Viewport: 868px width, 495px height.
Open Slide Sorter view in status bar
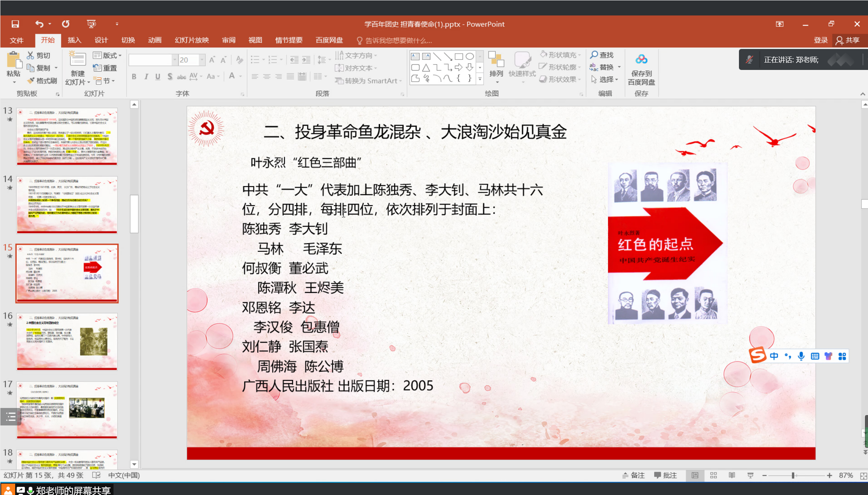[x=713, y=475]
